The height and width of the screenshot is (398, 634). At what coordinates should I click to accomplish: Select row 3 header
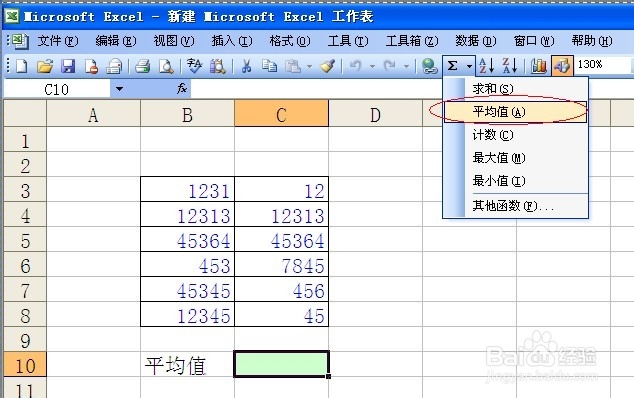pyautogui.click(x=25, y=190)
